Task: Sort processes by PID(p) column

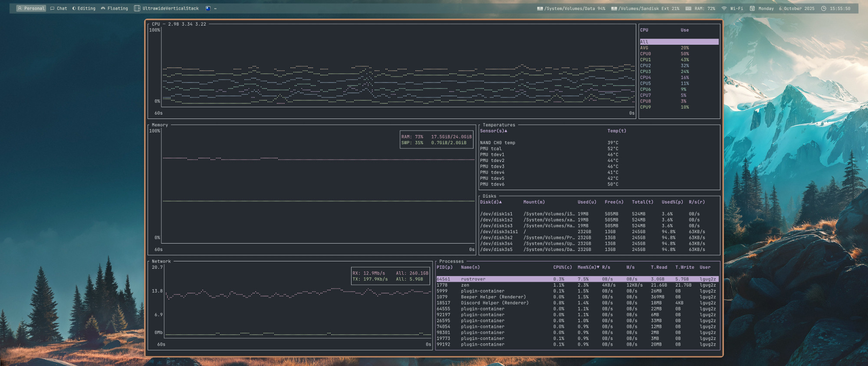Action: point(444,267)
